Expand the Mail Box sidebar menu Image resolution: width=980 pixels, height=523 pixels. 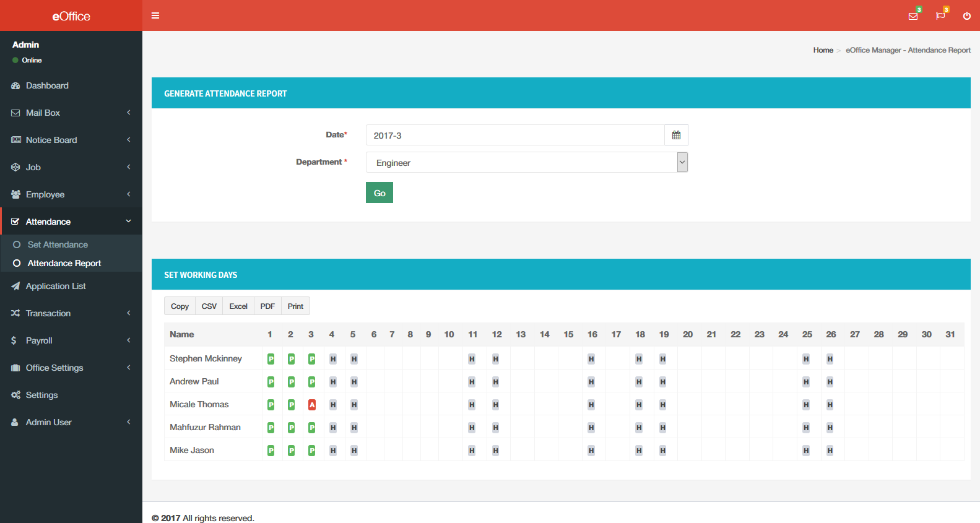(x=71, y=113)
